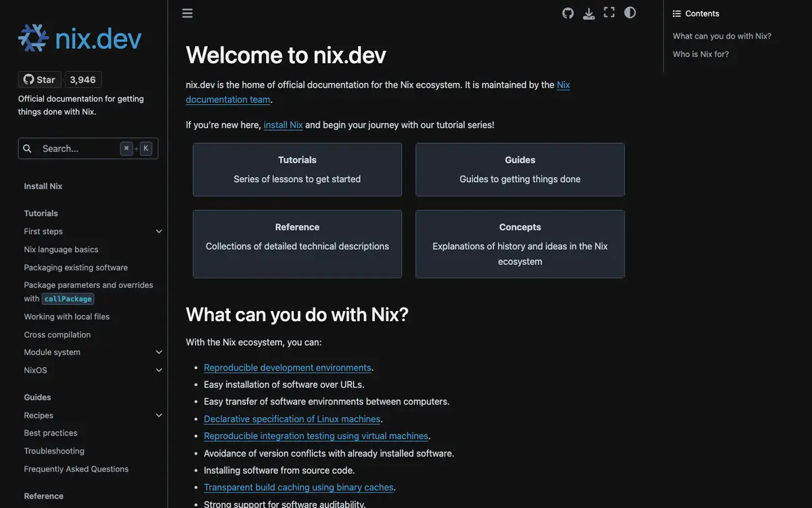Open the Tutorials card
Viewport: 812px width, 508px height.
click(x=297, y=169)
